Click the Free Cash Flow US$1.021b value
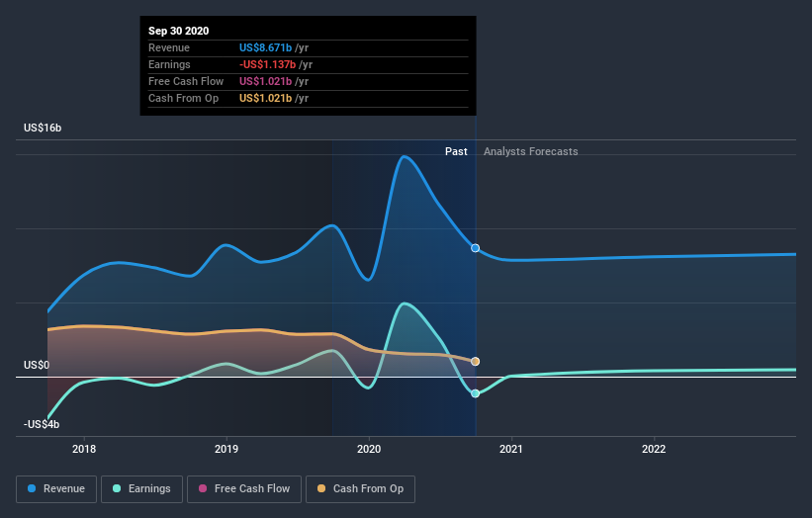812x518 pixels. [266, 81]
